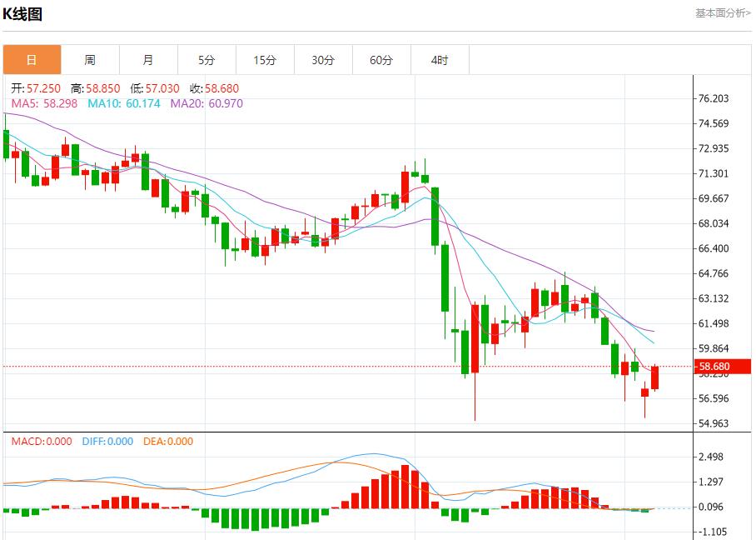Open the 月 monthly chart tab
Viewport: 756px width, 540px height.
pos(148,60)
